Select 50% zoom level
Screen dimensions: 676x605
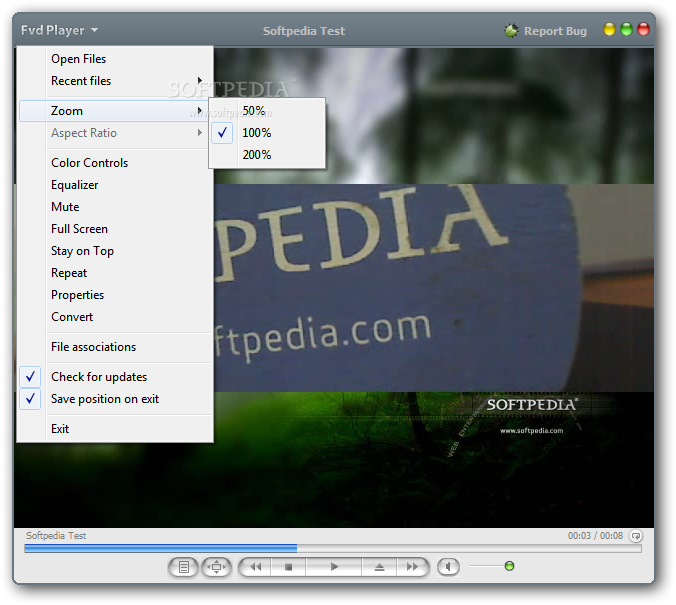coord(267,111)
